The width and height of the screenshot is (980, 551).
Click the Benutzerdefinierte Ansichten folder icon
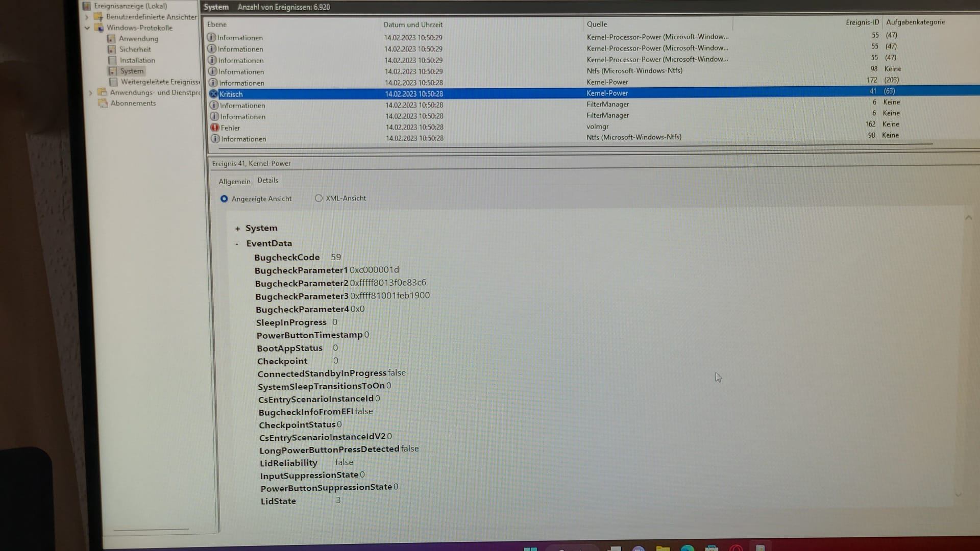(x=98, y=17)
